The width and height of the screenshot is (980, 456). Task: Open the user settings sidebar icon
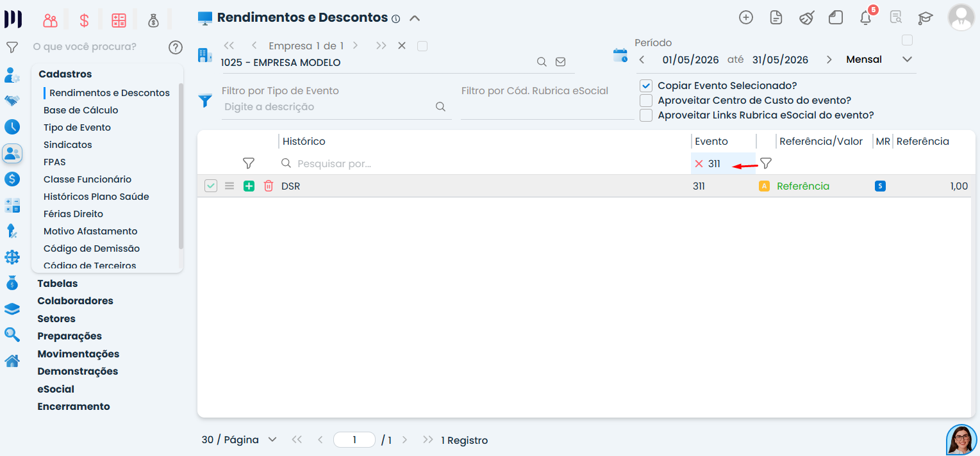(12, 74)
